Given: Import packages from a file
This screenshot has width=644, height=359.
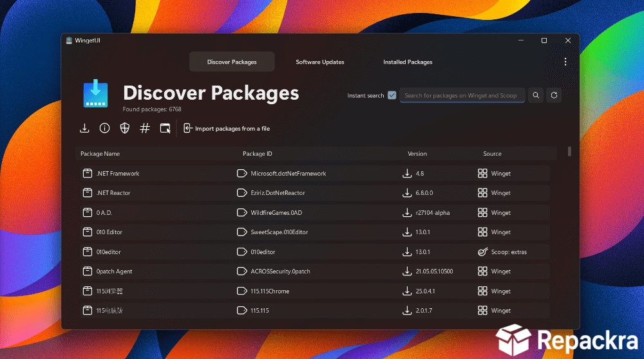Looking at the screenshot, I should [x=227, y=129].
